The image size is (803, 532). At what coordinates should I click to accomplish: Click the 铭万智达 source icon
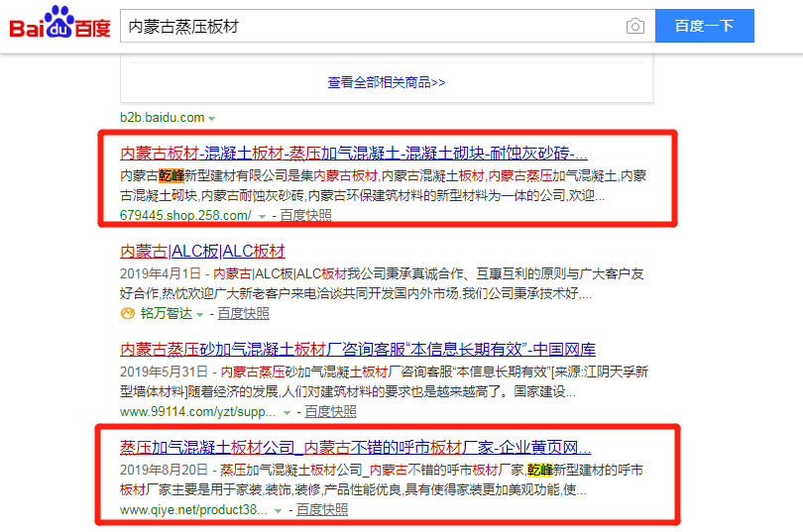(x=128, y=313)
